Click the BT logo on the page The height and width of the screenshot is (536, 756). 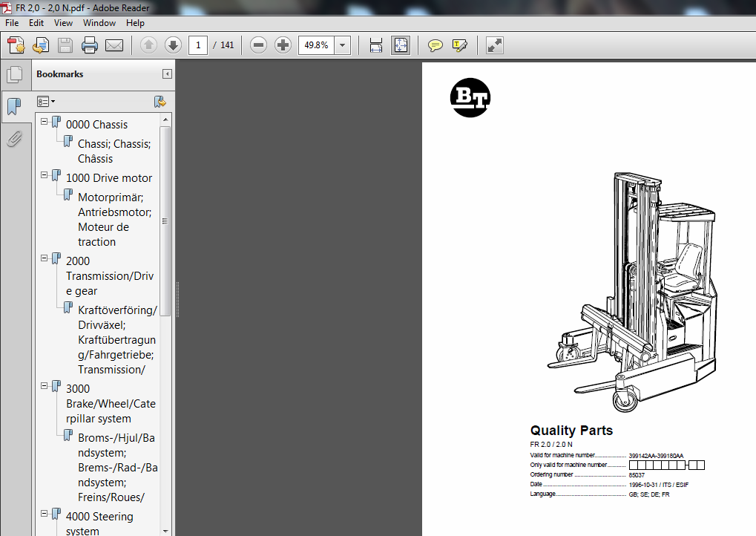click(470, 97)
